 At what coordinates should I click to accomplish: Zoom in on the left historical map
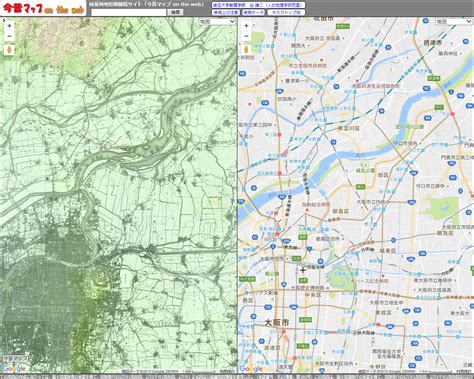(x=9, y=26)
